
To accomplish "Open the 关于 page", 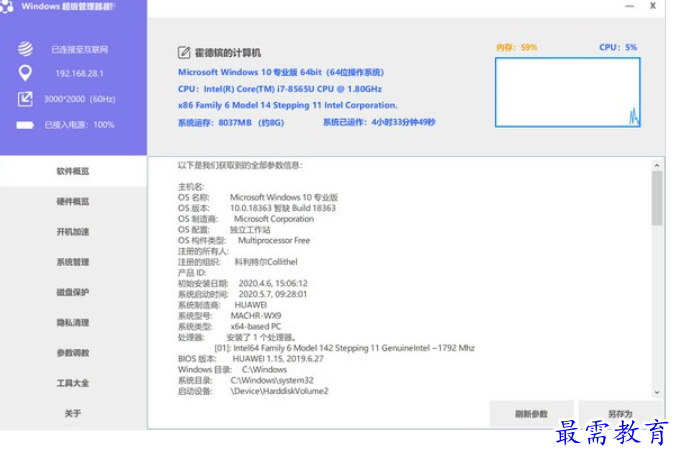I will [x=73, y=413].
